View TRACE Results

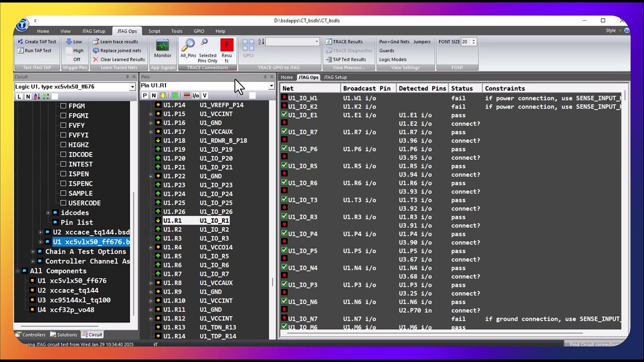(344, 42)
